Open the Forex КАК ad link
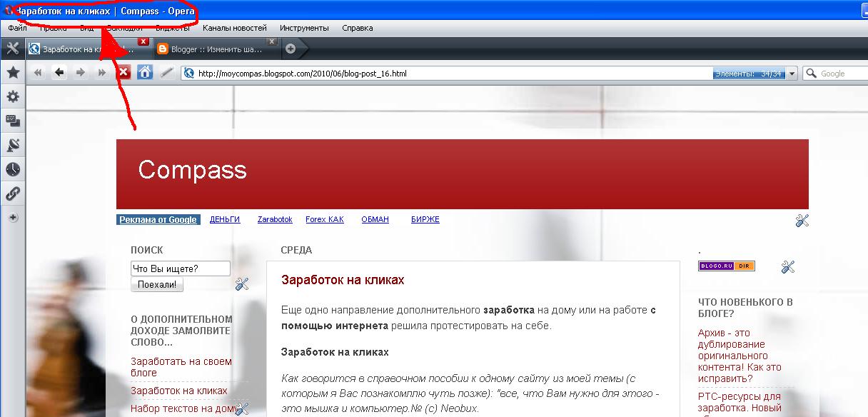 point(325,220)
